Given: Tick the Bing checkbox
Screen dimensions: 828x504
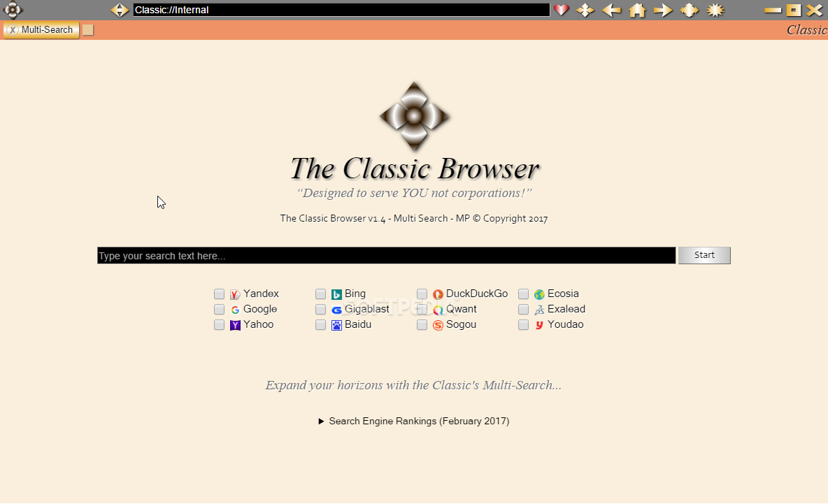Looking at the screenshot, I should 320,294.
